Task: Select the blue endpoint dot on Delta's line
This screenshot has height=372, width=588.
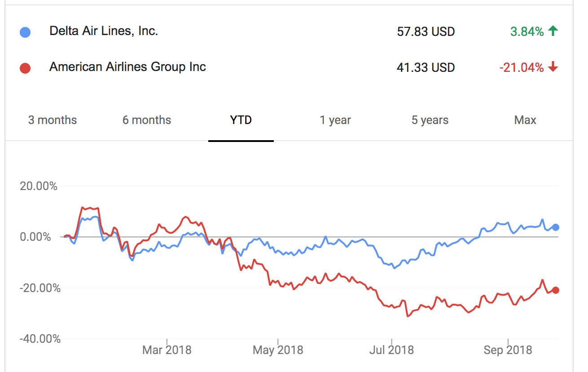Action: coord(556,228)
